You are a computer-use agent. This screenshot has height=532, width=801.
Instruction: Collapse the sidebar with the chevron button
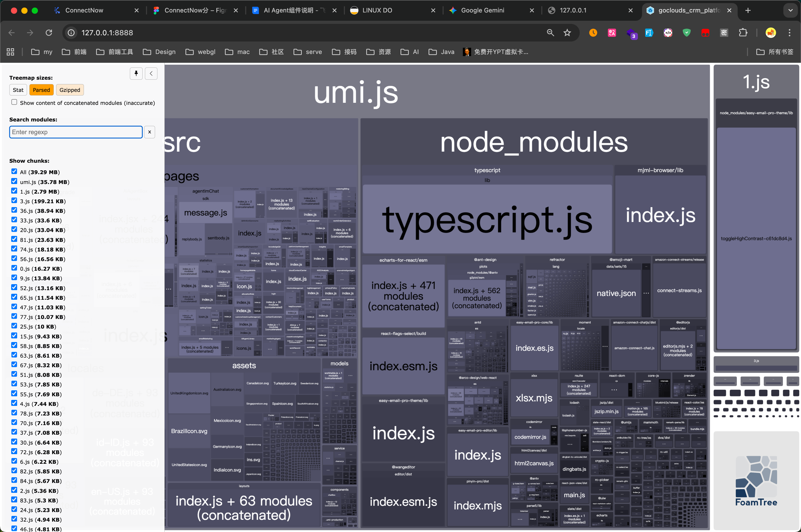point(151,73)
